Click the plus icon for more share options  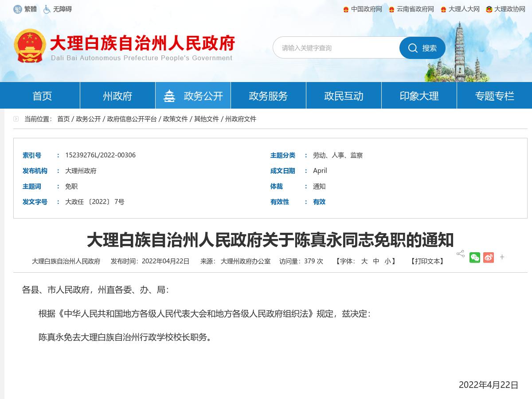click(x=502, y=257)
